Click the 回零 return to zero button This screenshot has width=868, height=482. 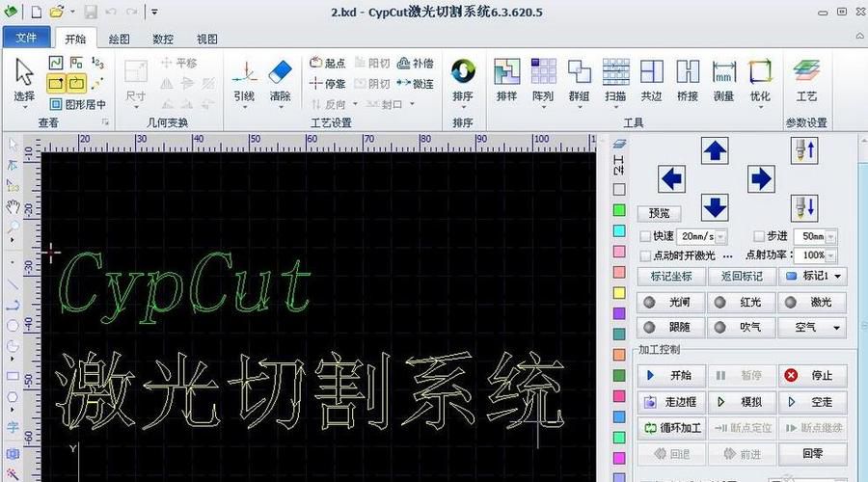tap(813, 454)
